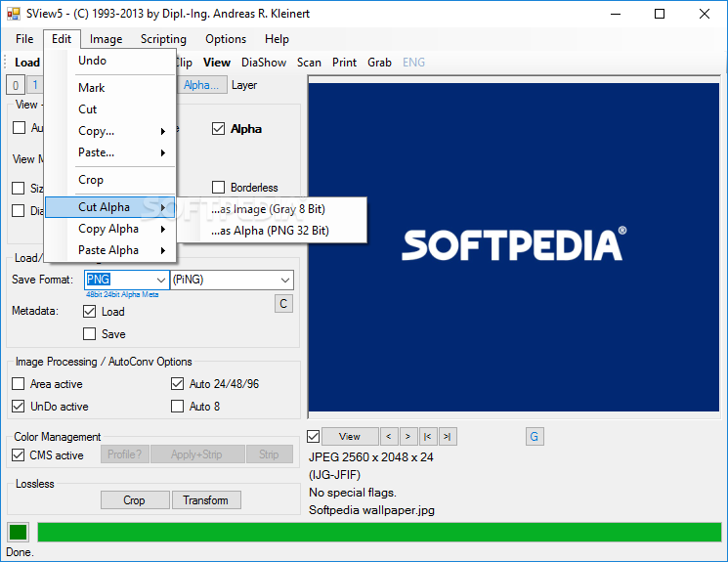The width and height of the screenshot is (728, 562).
Task: Select image slot 0 button
Action: click(16, 85)
